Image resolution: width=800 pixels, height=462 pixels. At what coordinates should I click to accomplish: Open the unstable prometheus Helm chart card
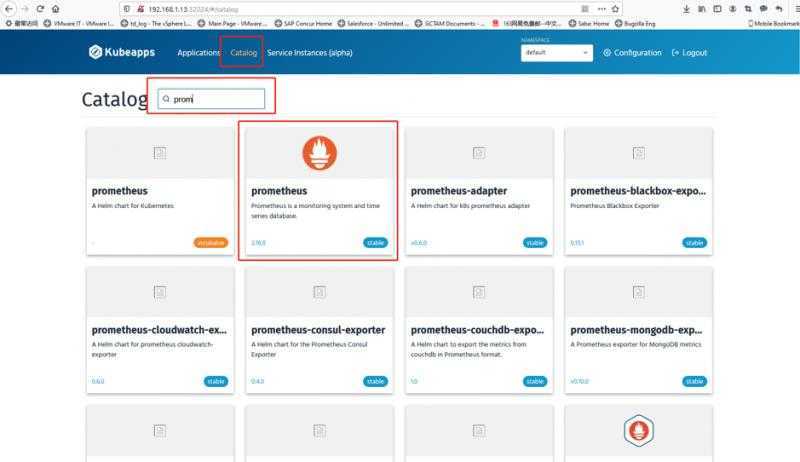pos(160,191)
